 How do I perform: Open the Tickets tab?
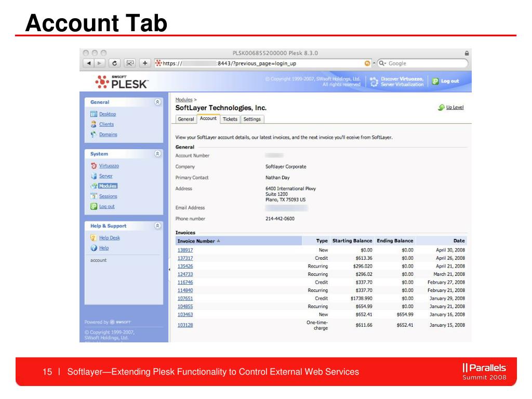point(230,119)
